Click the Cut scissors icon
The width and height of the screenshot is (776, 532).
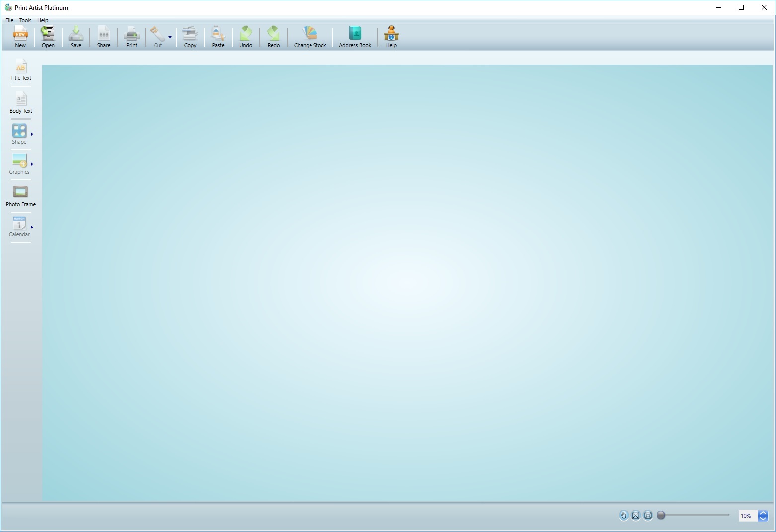pos(158,37)
